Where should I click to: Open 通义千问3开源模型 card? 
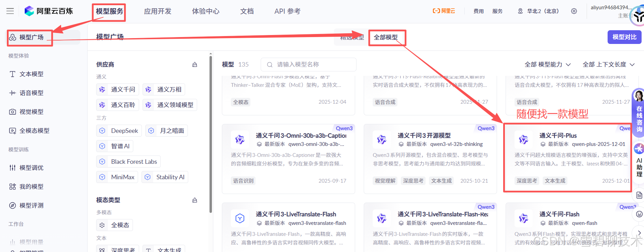430,159
